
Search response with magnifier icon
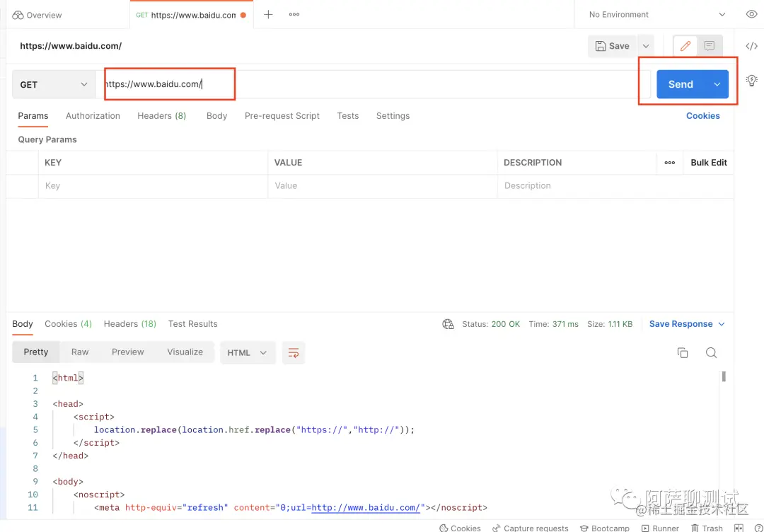712,353
